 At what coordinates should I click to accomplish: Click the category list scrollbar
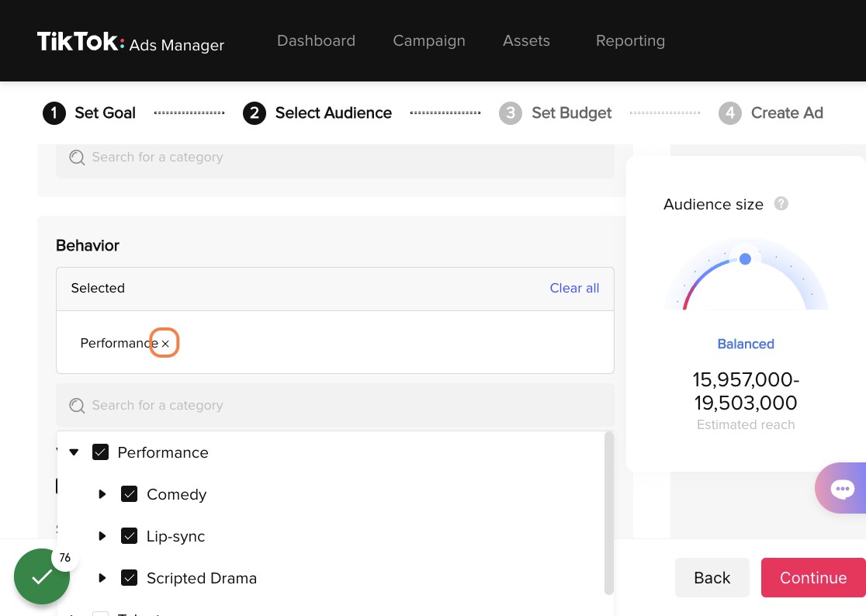pyautogui.click(x=609, y=514)
